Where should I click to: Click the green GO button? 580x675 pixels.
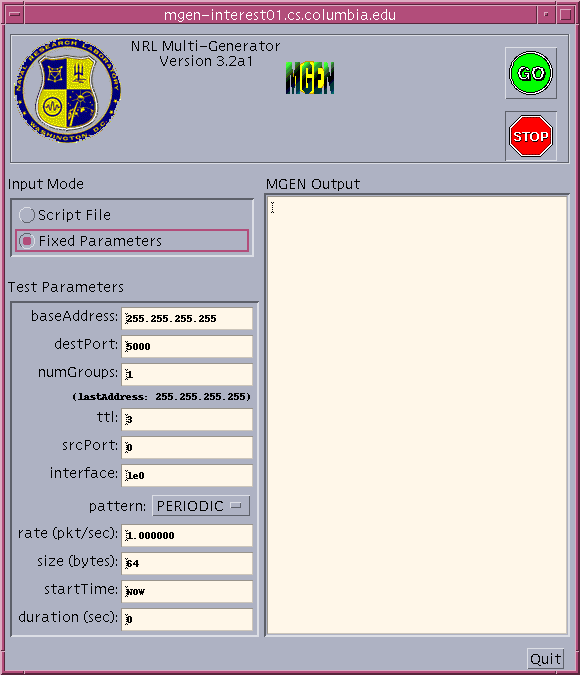pos(530,73)
